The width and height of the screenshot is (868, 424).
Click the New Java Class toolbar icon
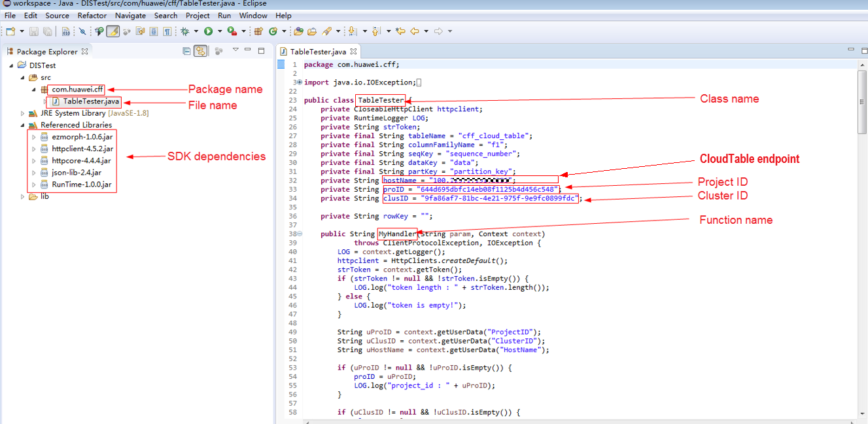click(273, 31)
